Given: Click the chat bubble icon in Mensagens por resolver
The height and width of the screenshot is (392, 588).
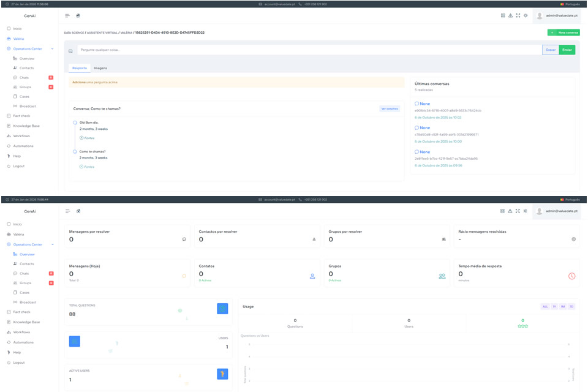Looking at the screenshot, I should [x=184, y=239].
